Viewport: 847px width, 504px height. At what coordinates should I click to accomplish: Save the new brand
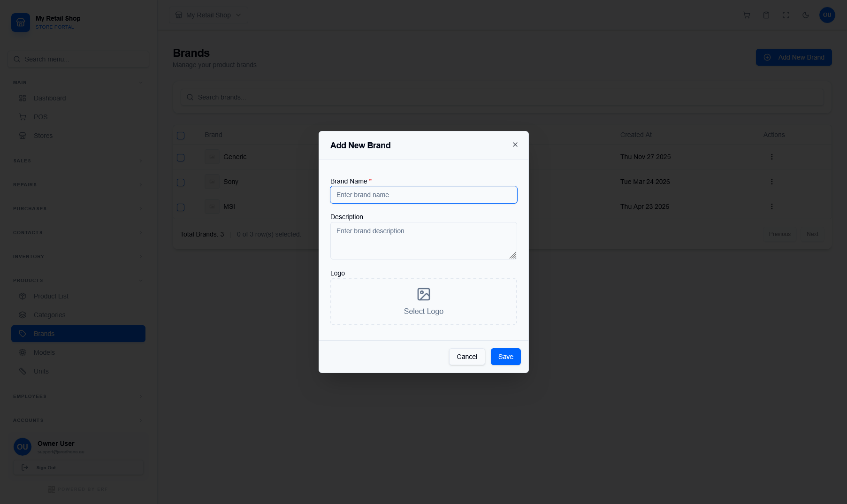tap(506, 357)
